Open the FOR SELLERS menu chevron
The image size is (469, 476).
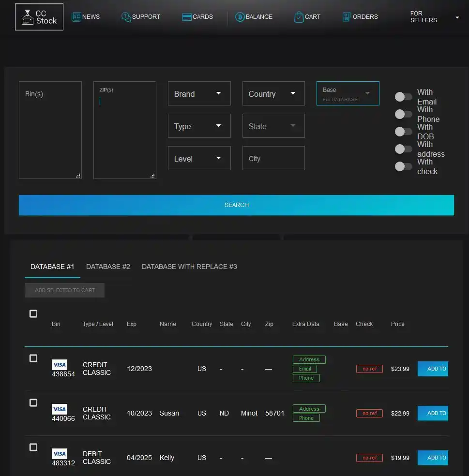[x=456, y=17]
